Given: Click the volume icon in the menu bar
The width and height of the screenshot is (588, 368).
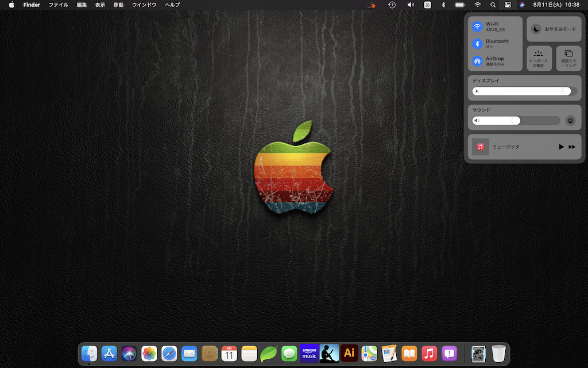Looking at the screenshot, I should pos(411,5).
